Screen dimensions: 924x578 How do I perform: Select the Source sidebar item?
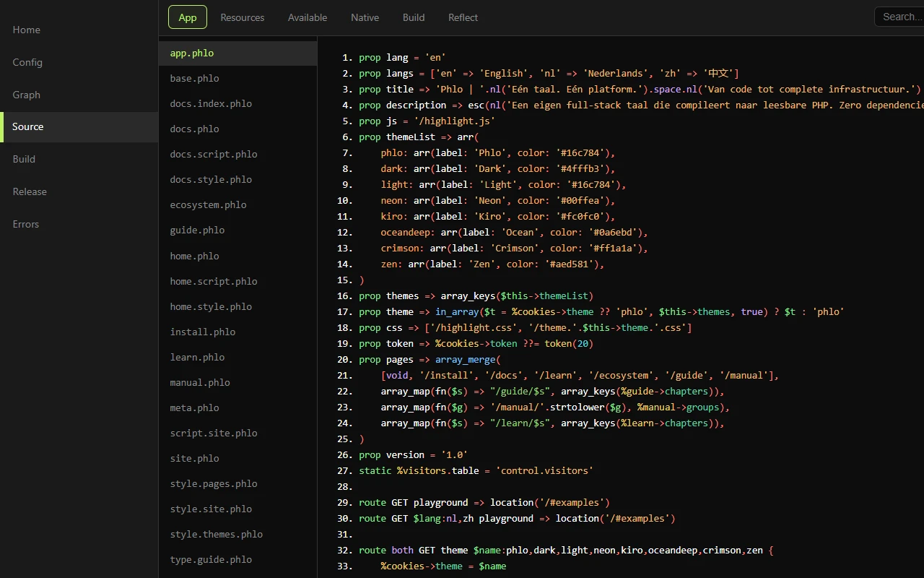tap(79, 126)
